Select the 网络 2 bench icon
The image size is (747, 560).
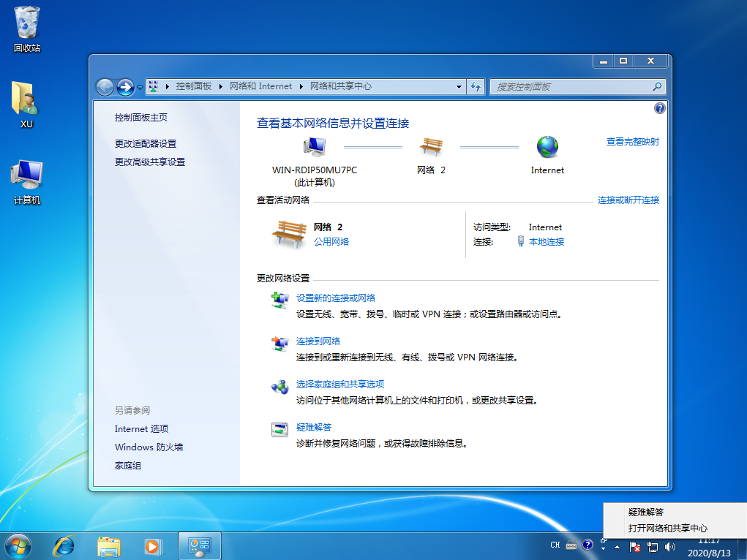pos(431,145)
